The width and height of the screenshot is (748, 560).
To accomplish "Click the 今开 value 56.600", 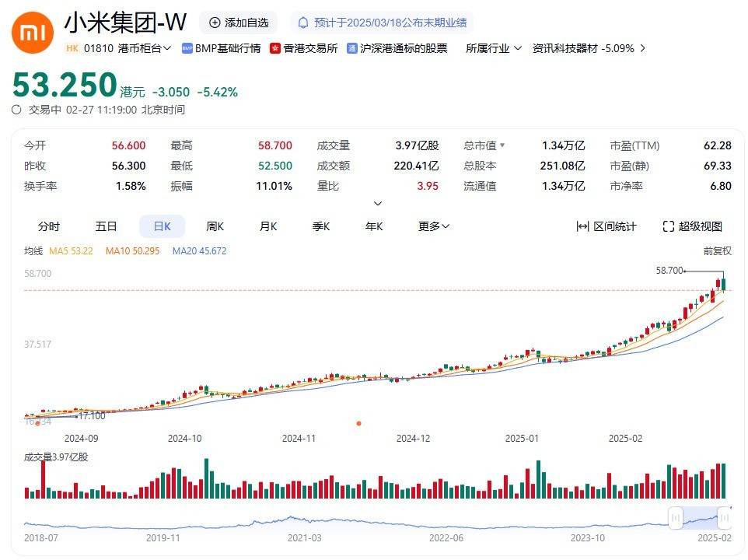I will [x=129, y=145].
